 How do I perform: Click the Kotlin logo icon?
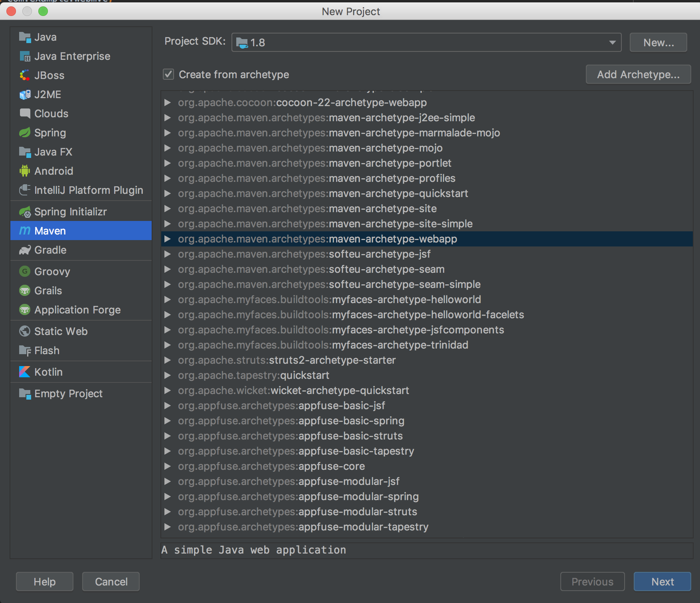pos(25,372)
